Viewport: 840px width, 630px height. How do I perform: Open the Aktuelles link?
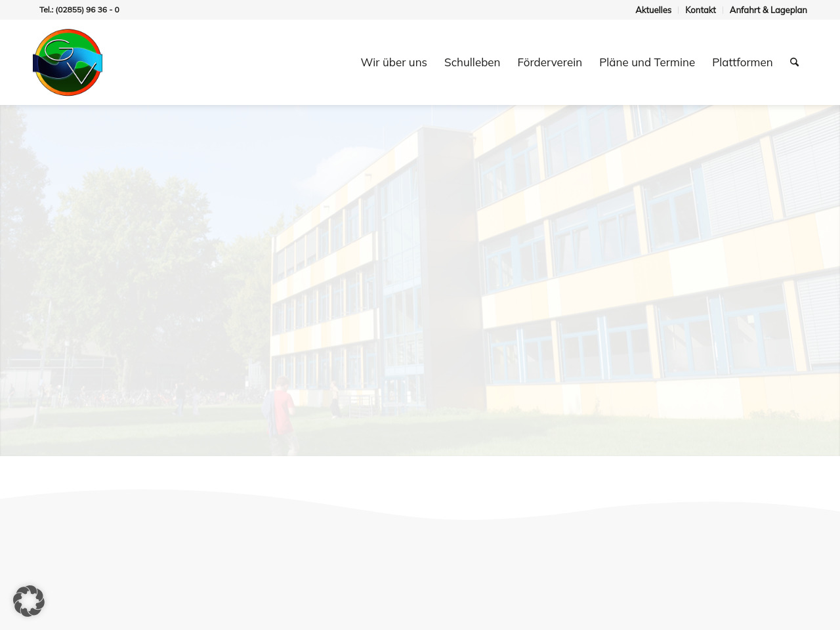click(653, 10)
